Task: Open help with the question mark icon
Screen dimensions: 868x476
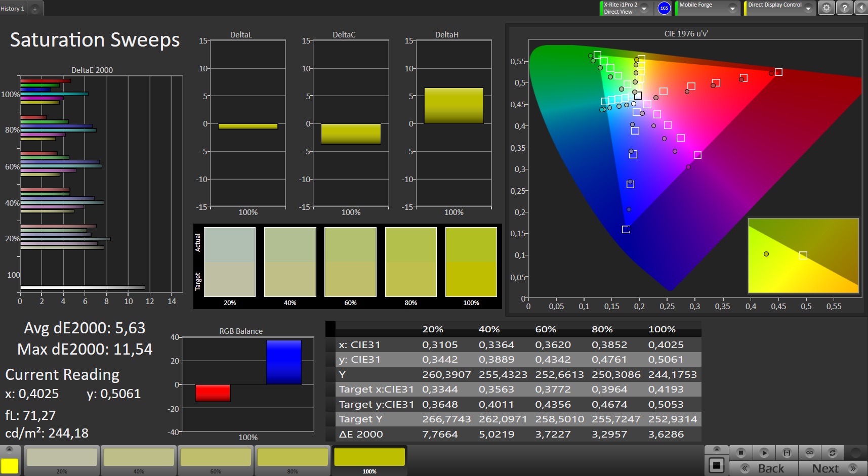Action: pyautogui.click(x=844, y=8)
